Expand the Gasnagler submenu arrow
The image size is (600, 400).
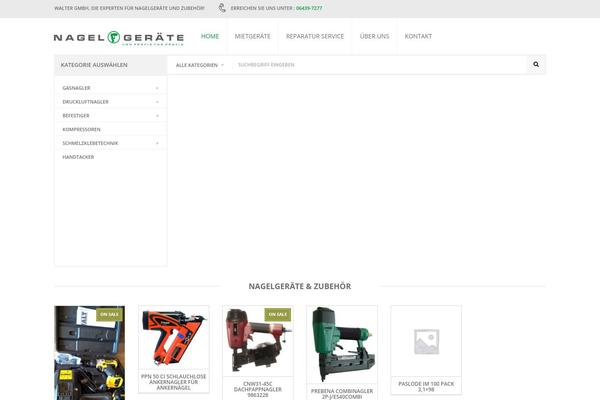click(x=157, y=88)
